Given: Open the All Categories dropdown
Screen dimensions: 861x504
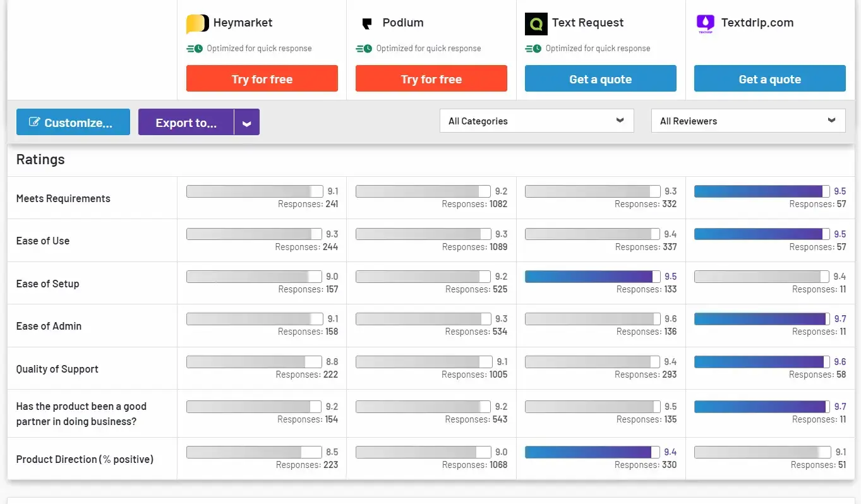Looking at the screenshot, I should pyautogui.click(x=536, y=121).
